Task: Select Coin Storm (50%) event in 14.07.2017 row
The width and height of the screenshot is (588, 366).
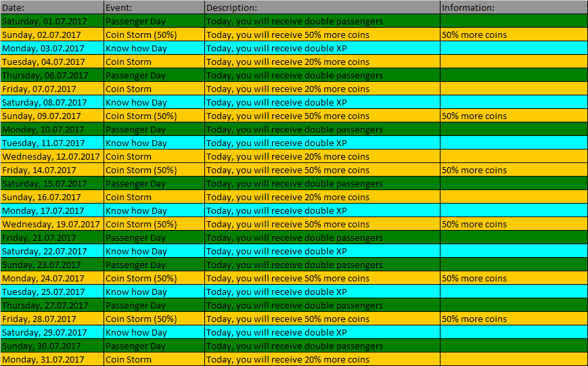Action: [x=154, y=170]
